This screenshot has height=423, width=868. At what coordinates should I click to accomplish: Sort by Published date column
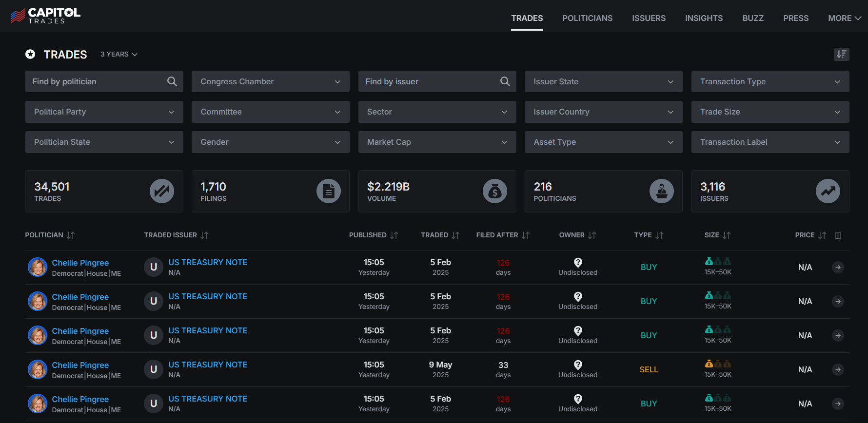(374, 235)
